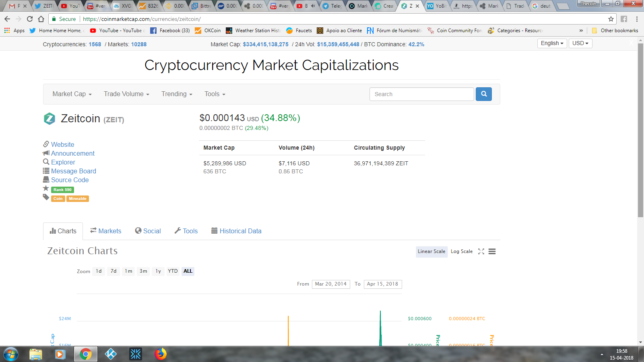Open the Historical Data tab
This screenshot has height=362, width=644.
(x=236, y=231)
